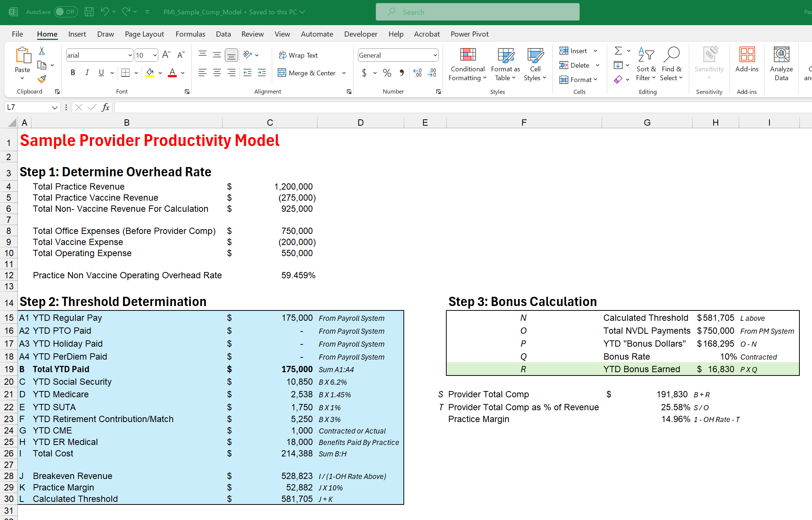Expand the Merge & Center dropdown arrow

[x=344, y=73]
